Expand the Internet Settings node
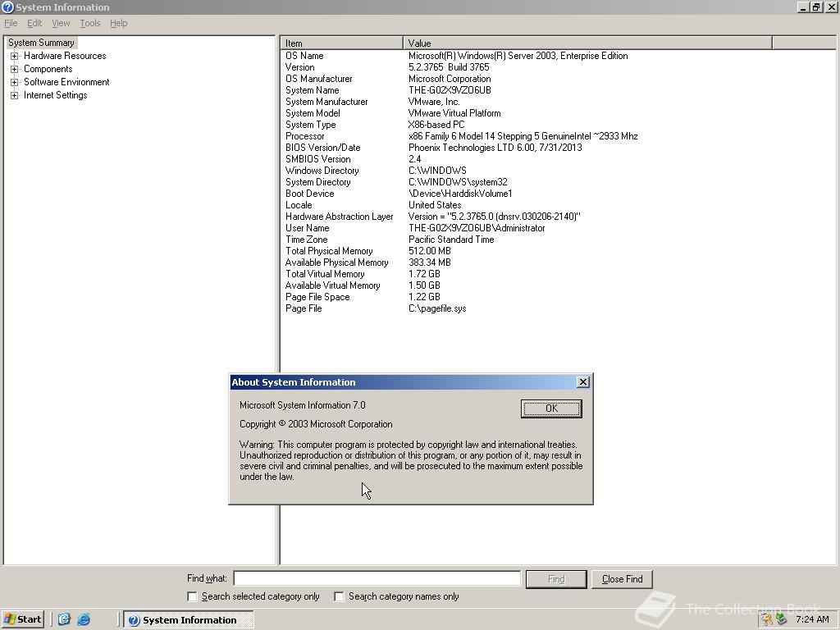 pos(15,95)
